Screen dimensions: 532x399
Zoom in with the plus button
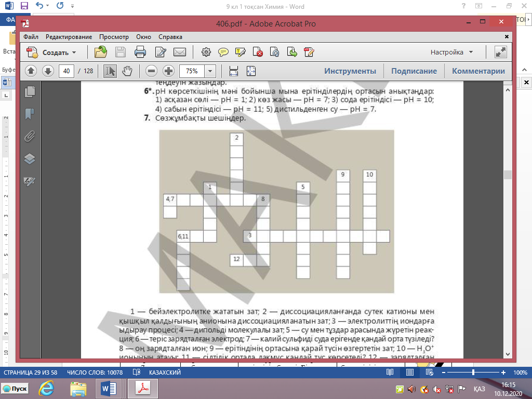pyautogui.click(x=168, y=71)
